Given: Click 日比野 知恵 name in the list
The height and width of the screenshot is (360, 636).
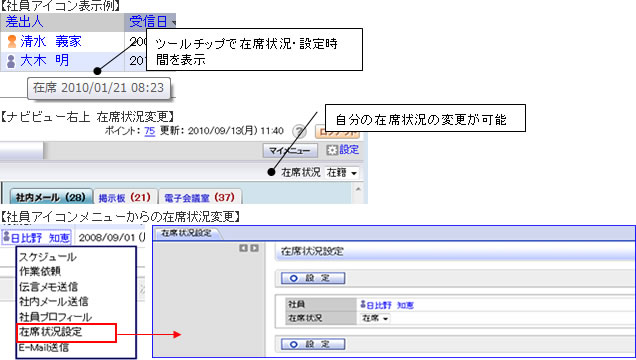Looking at the screenshot, I should (x=40, y=238).
